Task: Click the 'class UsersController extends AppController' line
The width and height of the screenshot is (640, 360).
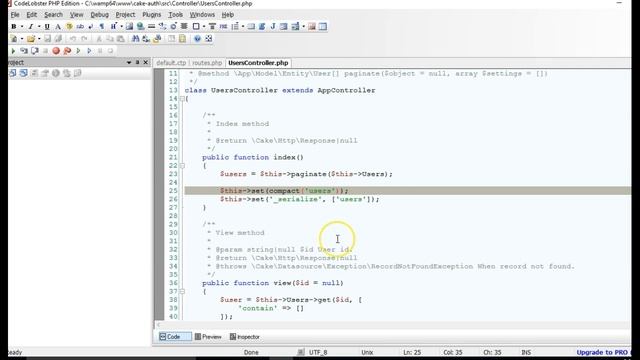Action: [280, 91]
